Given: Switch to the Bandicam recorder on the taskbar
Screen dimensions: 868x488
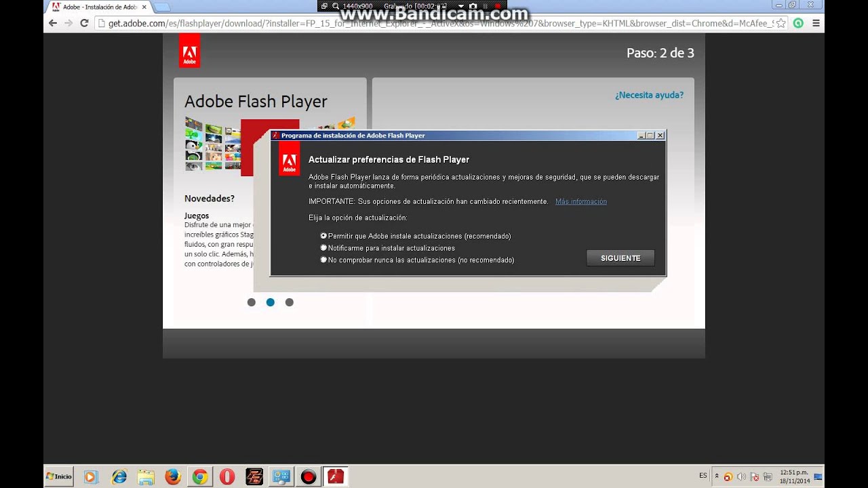Looking at the screenshot, I should 309,477.
